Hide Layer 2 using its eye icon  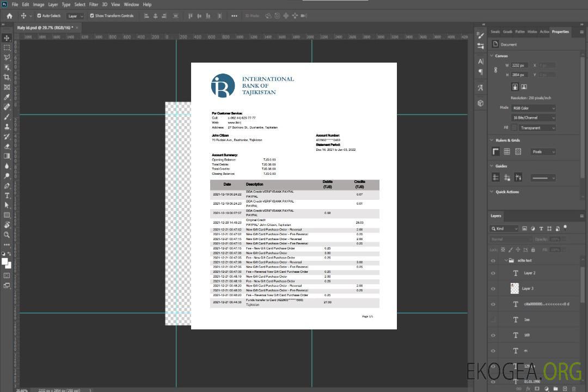493,273
